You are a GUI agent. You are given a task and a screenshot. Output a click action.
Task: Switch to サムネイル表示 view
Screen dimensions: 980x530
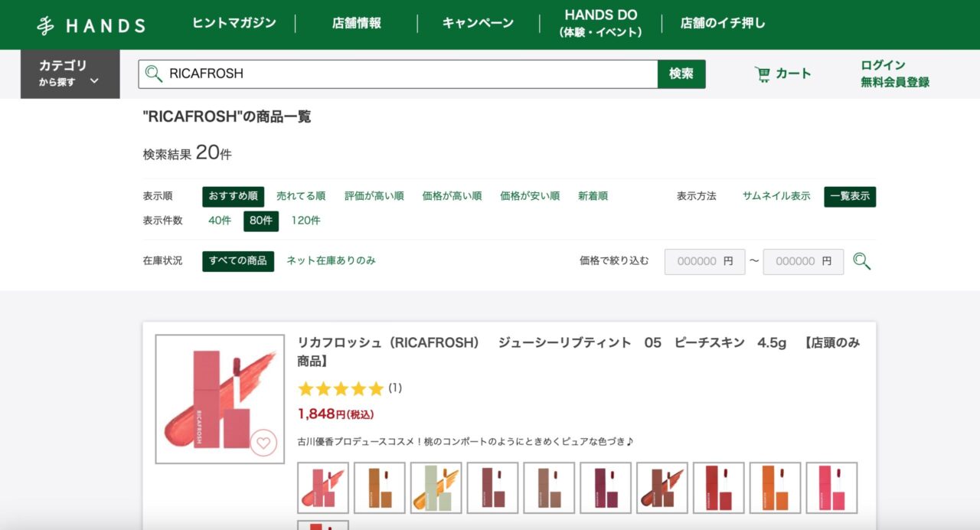(x=776, y=197)
